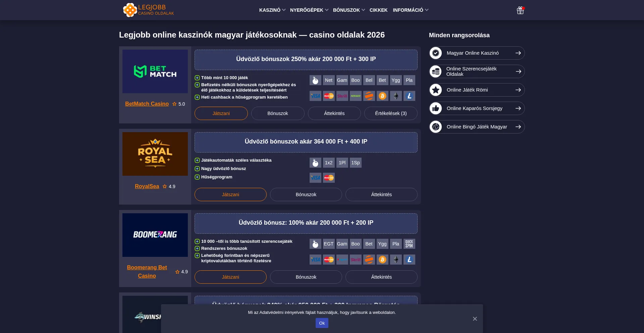
Task: Click BetMatch welcome bonus 250% banner
Action: click(306, 60)
